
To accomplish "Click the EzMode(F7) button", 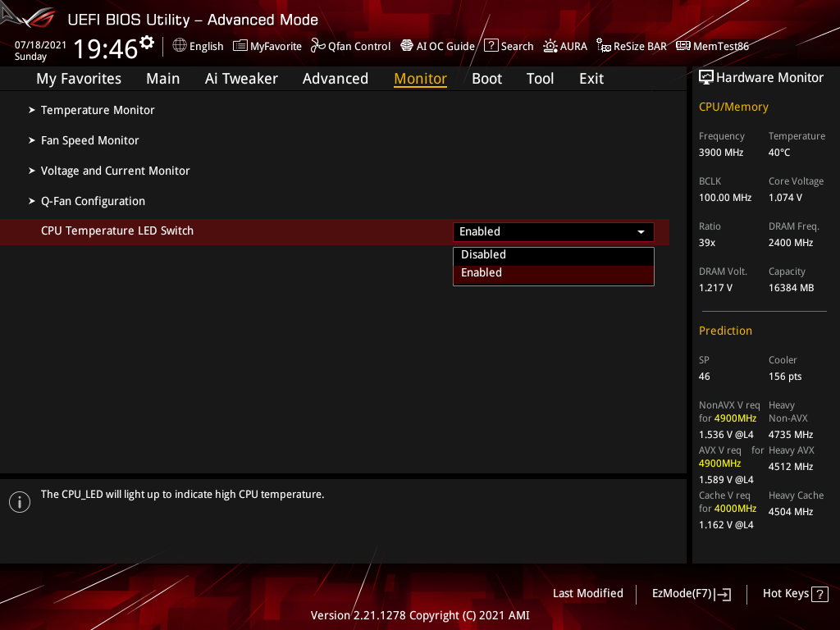I will pyautogui.click(x=691, y=593).
